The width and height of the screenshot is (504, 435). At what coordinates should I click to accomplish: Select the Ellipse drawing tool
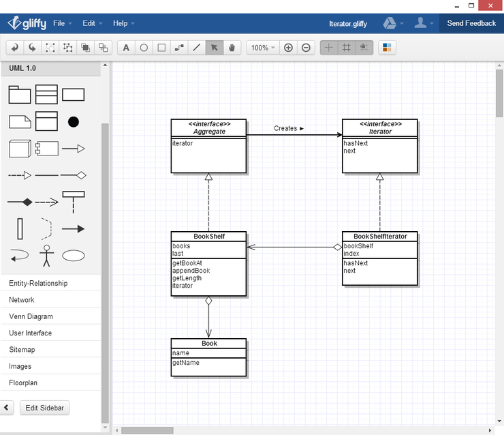pyautogui.click(x=144, y=48)
